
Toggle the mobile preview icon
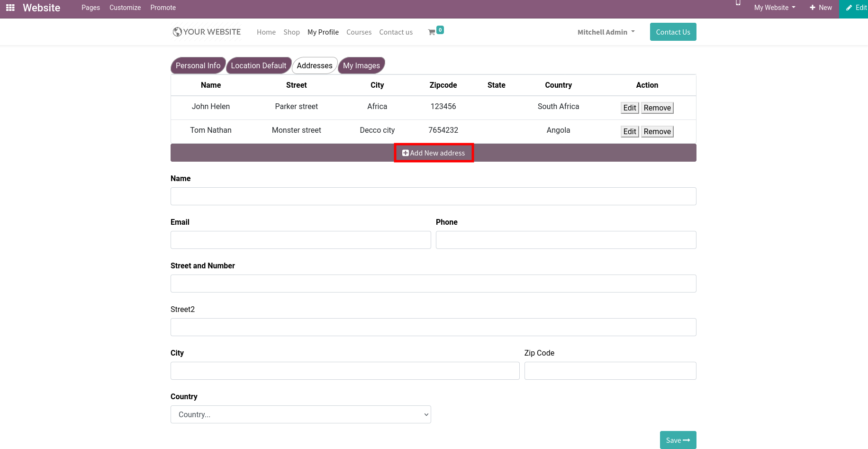click(738, 3)
